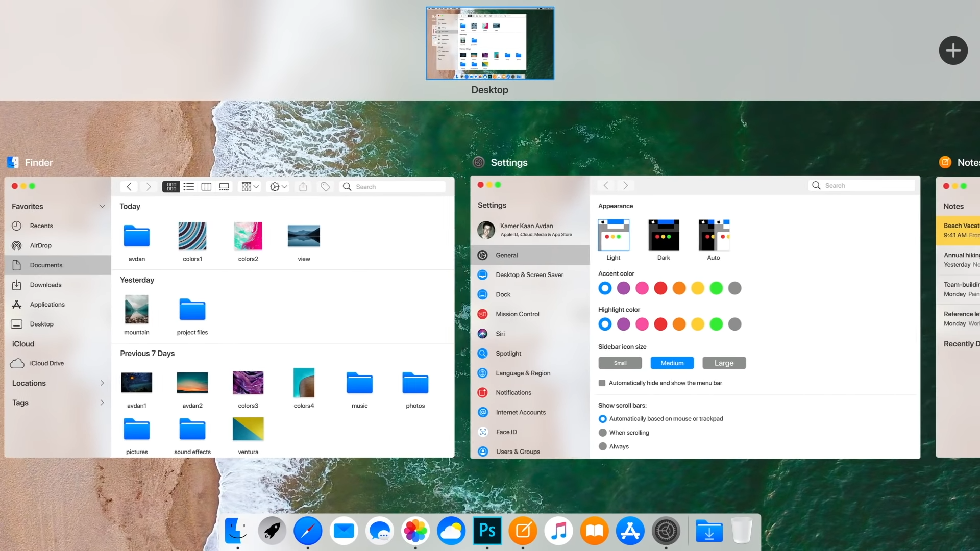The width and height of the screenshot is (980, 551).
Task: Open Downloads stack in the Dock
Action: pos(709,531)
